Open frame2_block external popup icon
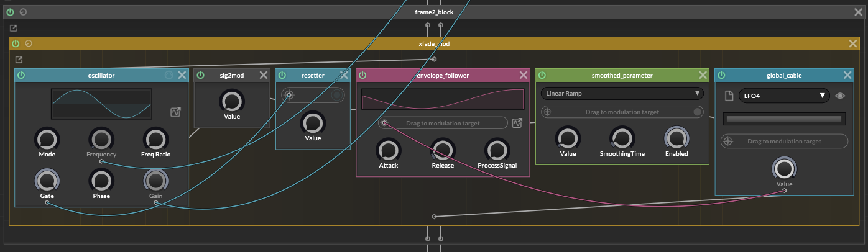The image size is (868, 252). pyautogui.click(x=14, y=28)
